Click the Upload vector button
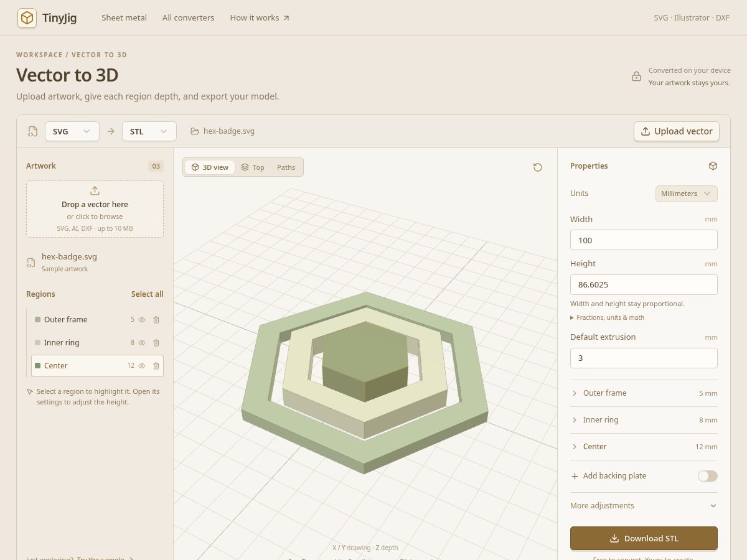747x560 pixels. pyautogui.click(x=677, y=131)
